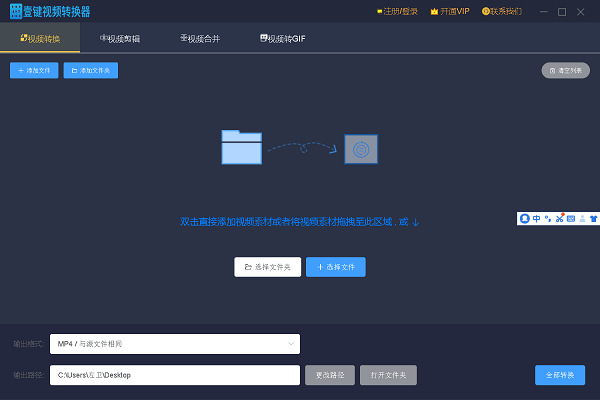Screen dimensions: 600x400
Task: Open the 视频剪辑 (video clip) tab
Action: coord(120,38)
